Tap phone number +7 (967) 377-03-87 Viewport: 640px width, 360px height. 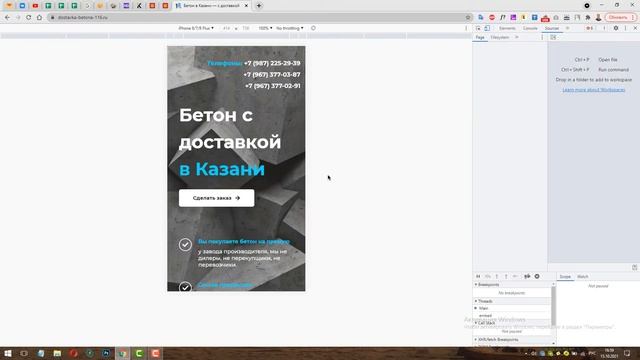[272, 75]
